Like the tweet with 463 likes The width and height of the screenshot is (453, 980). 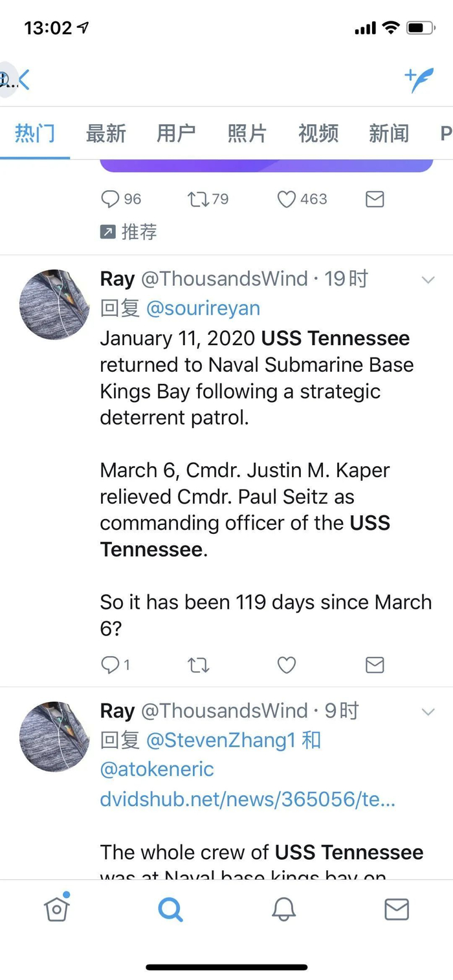coord(287,199)
